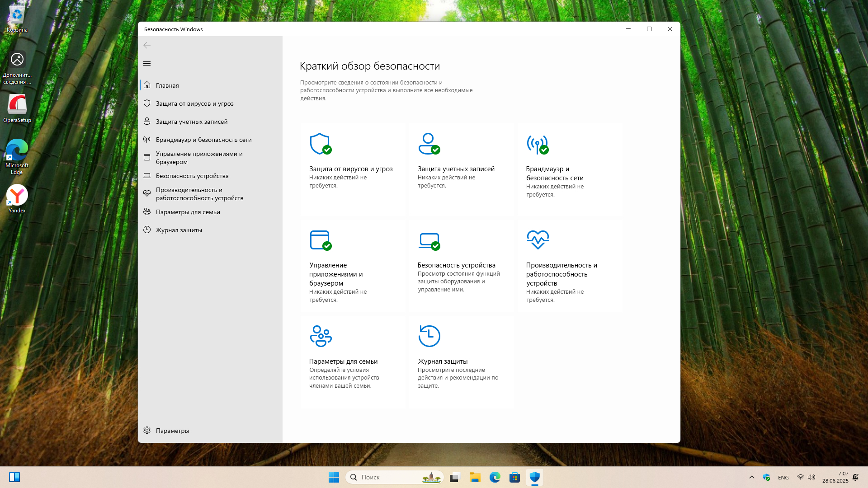Click the back arrow in the window
868x488 pixels.
(147, 45)
